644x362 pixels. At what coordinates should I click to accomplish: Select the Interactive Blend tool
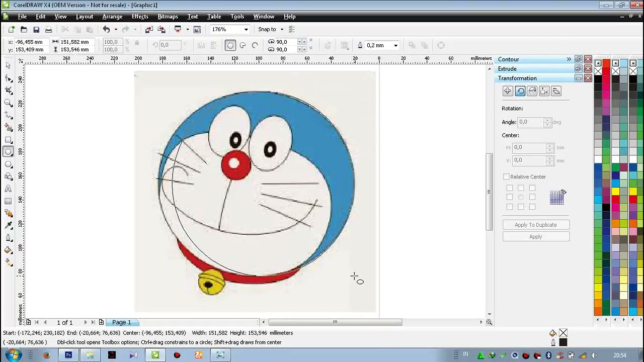[8, 214]
